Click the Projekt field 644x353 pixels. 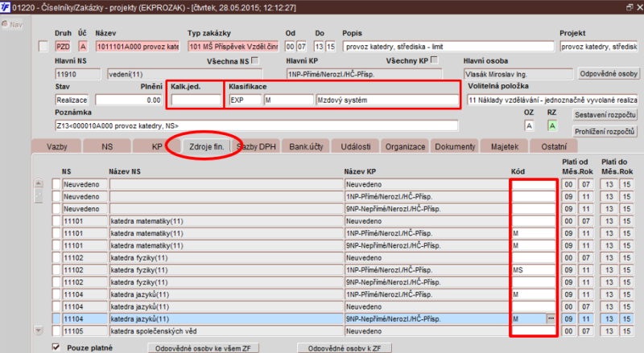[599, 47]
